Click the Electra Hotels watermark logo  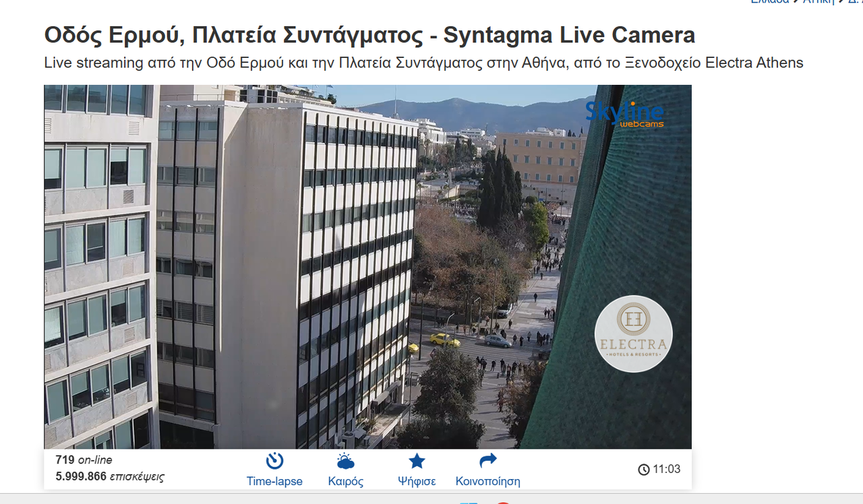coord(634,333)
